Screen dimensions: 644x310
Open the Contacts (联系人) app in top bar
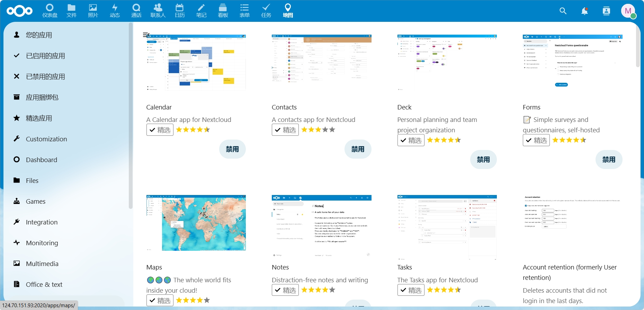click(158, 11)
